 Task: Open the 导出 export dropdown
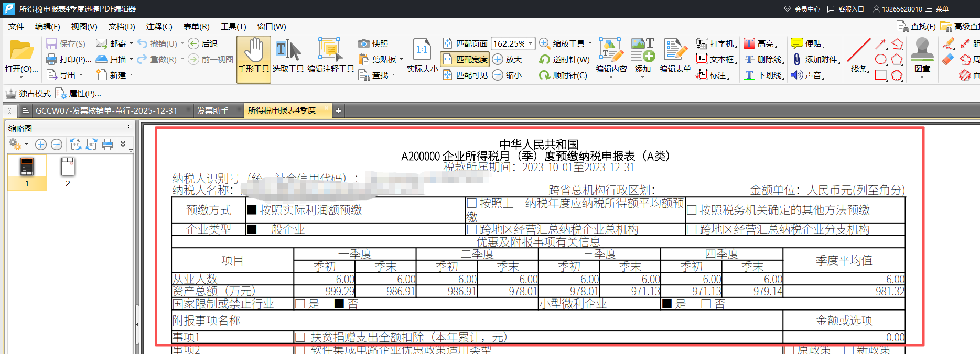[x=81, y=75]
